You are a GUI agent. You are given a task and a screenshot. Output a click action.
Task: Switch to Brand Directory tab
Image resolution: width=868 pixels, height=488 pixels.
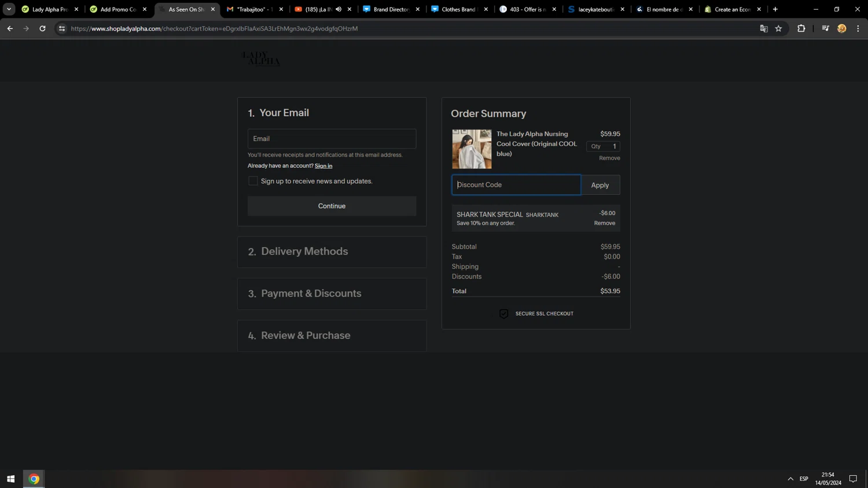pyautogui.click(x=391, y=9)
